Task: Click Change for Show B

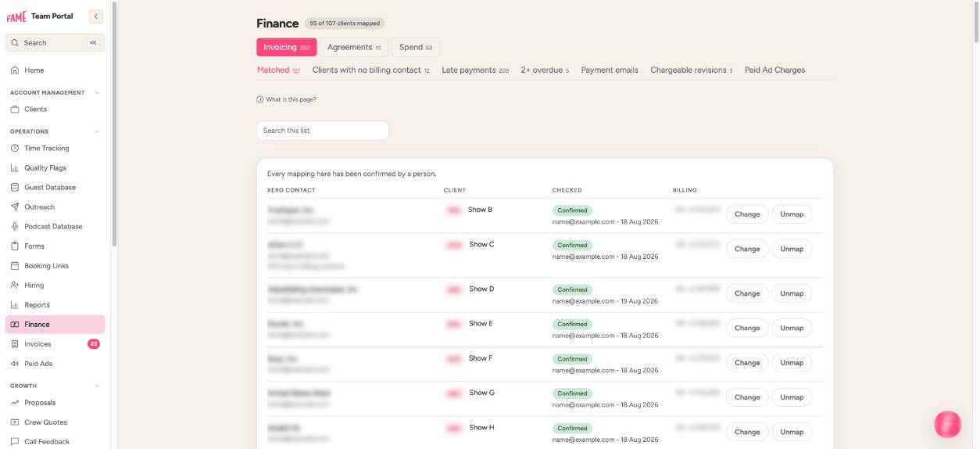Action: pos(747,214)
